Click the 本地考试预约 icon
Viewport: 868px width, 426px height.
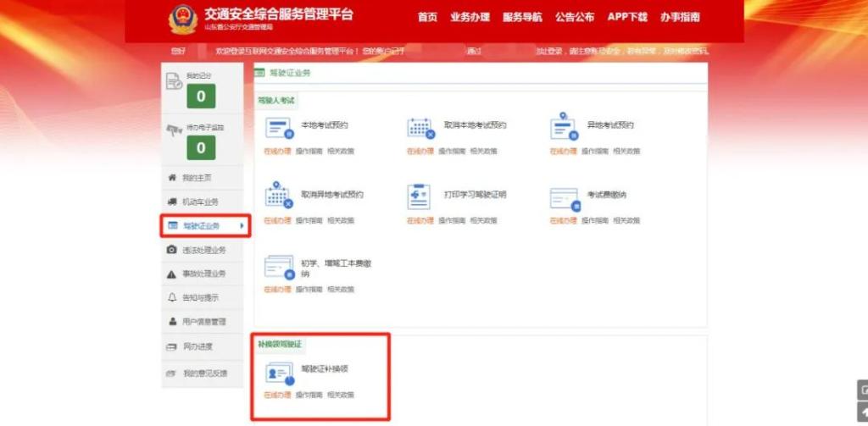279,128
